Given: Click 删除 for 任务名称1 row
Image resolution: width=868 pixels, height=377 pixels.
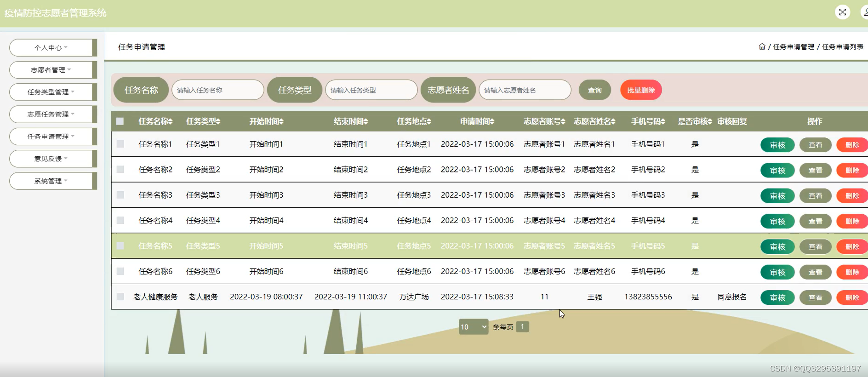Looking at the screenshot, I should click(852, 145).
